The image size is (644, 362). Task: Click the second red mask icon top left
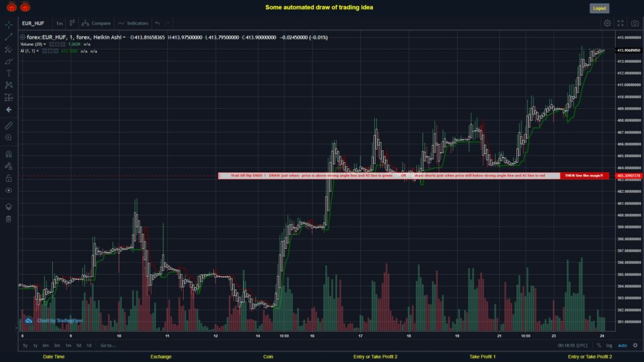[25, 7]
